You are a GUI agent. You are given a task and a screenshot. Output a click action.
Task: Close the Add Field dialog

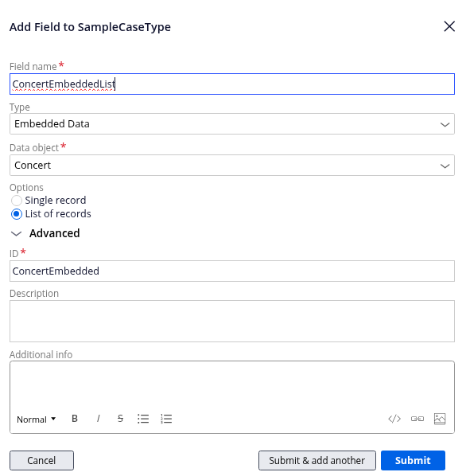[449, 26]
